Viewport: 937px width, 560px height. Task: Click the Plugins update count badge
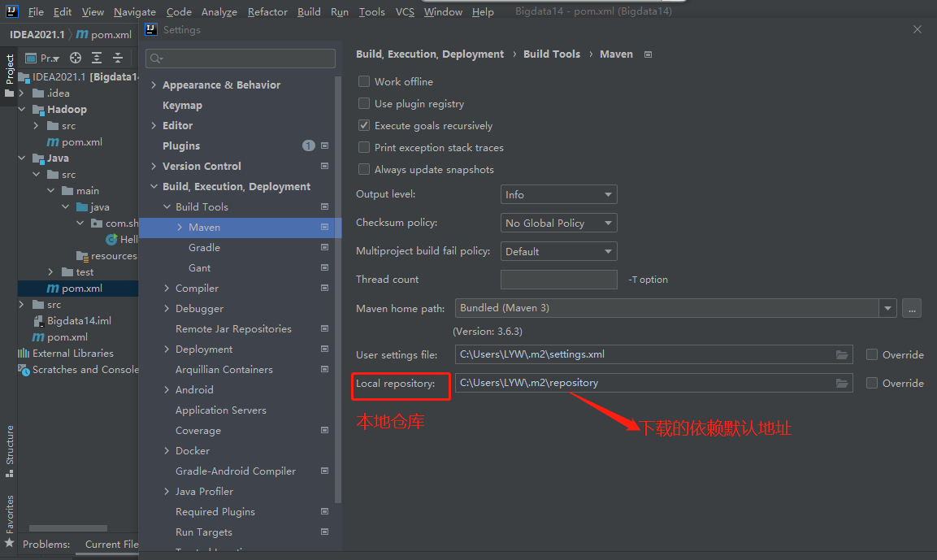[x=308, y=145]
